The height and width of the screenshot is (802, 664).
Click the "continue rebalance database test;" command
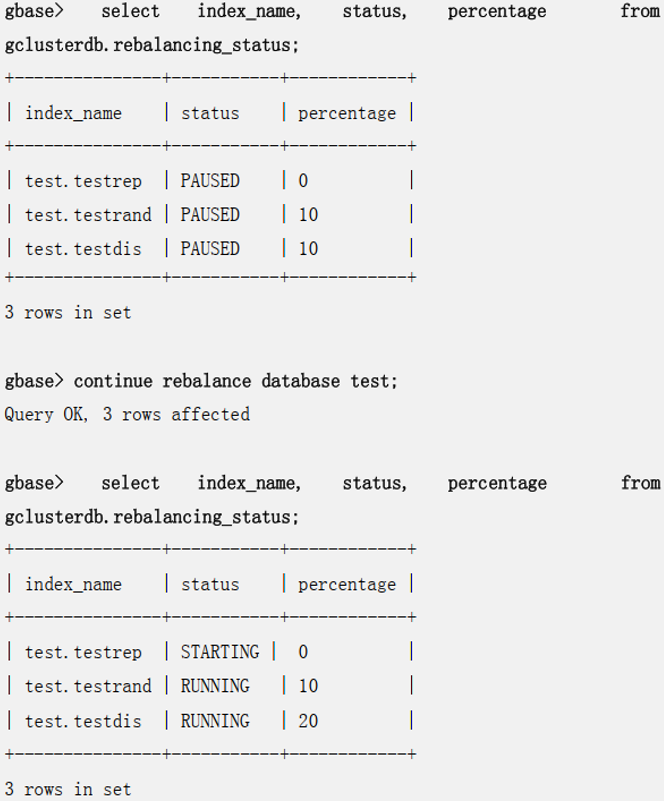[x=235, y=381]
